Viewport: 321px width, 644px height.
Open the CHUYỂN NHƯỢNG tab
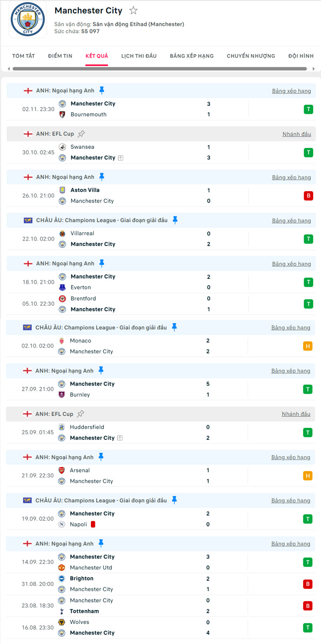(x=251, y=56)
